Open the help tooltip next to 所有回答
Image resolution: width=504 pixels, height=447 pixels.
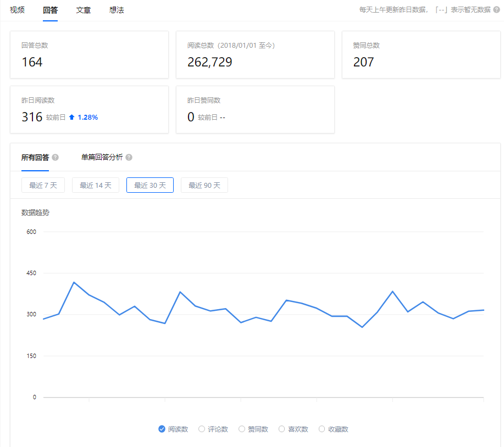pyautogui.click(x=56, y=157)
